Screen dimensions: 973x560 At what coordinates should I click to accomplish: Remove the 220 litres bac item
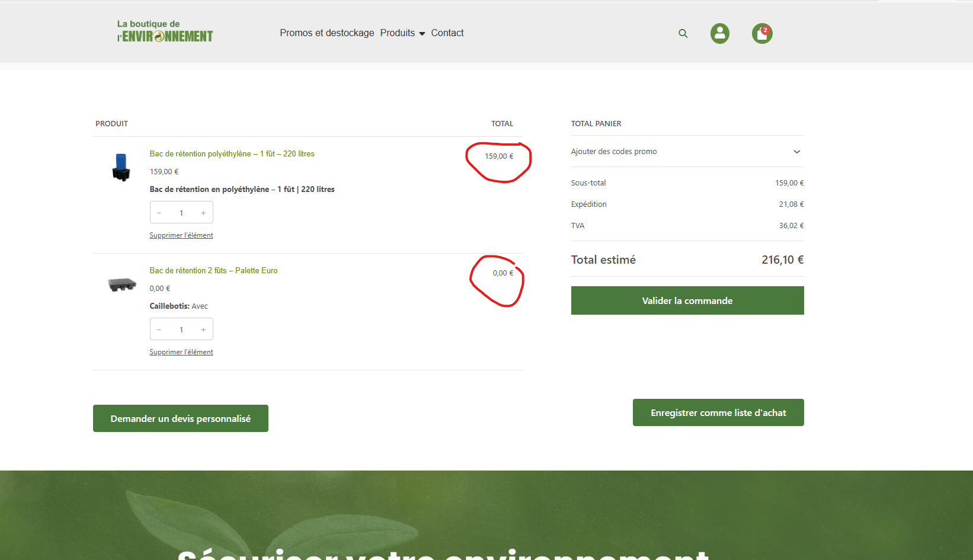(181, 235)
